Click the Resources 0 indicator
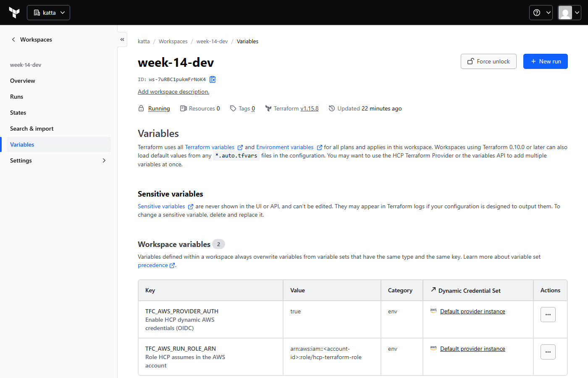Viewport: 588px width, 378px height. point(200,108)
